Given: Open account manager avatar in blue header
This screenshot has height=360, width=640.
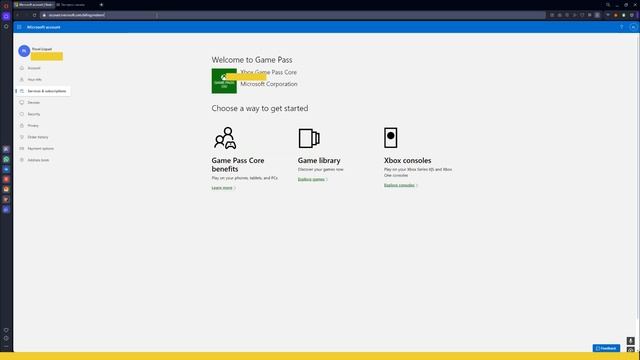Looking at the screenshot, I should [x=633, y=27].
